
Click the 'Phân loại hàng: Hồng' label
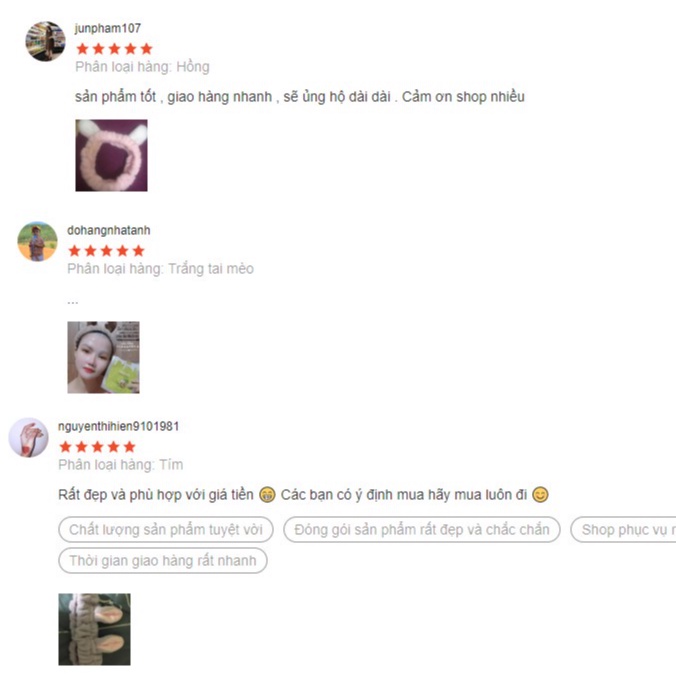point(142,67)
